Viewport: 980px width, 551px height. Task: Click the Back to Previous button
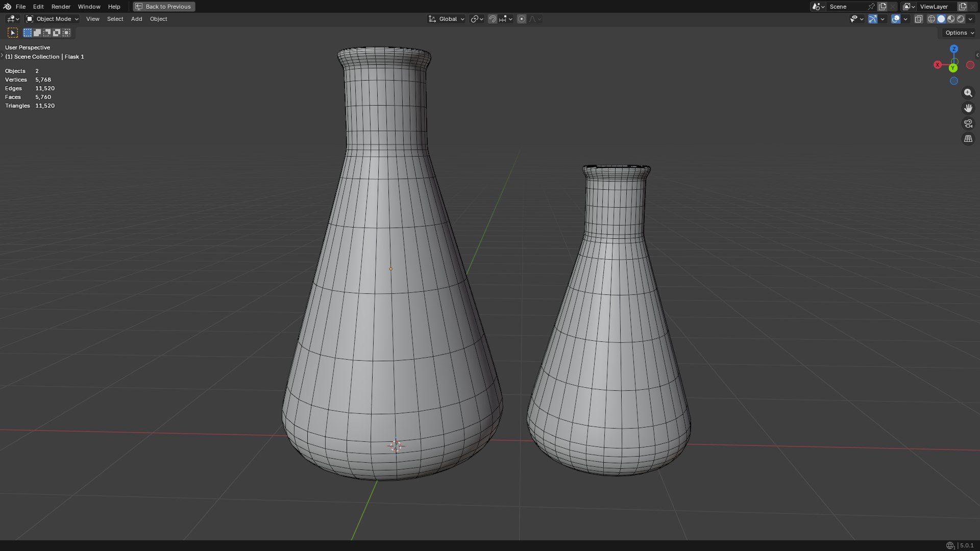[164, 7]
